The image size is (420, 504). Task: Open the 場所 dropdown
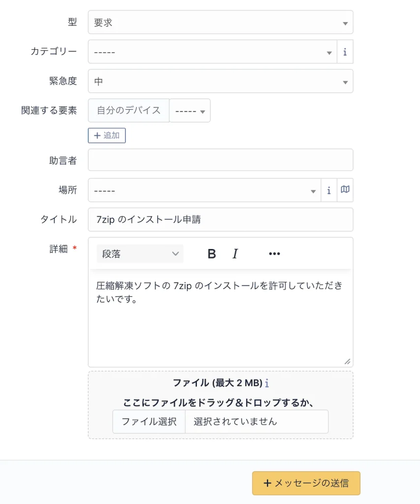coord(205,190)
